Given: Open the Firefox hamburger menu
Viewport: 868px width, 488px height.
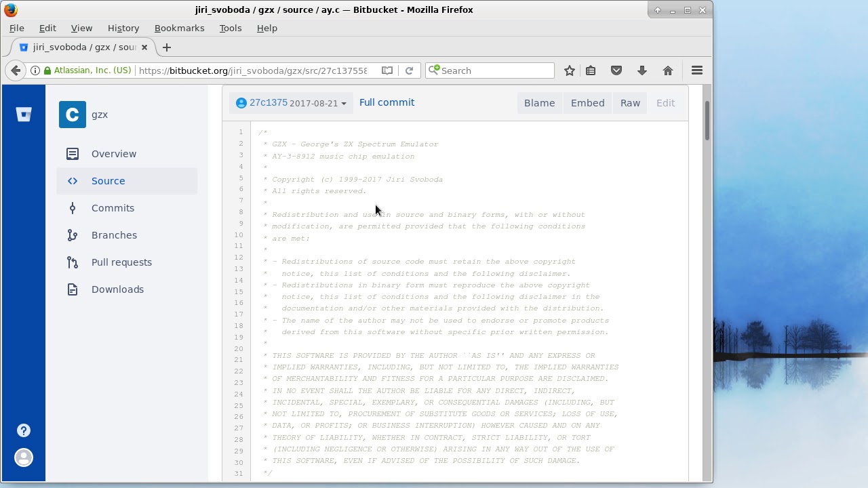Looking at the screenshot, I should (x=697, y=70).
